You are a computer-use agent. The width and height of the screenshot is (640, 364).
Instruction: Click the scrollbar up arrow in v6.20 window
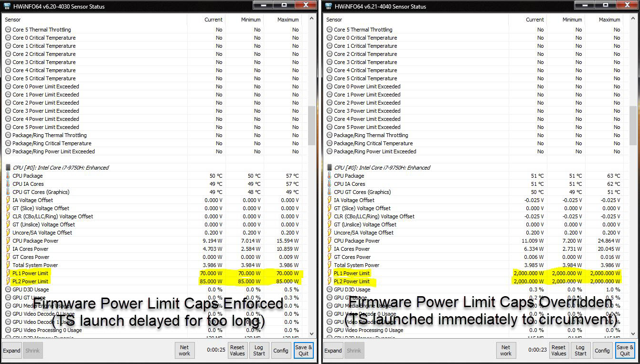tap(311, 19)
